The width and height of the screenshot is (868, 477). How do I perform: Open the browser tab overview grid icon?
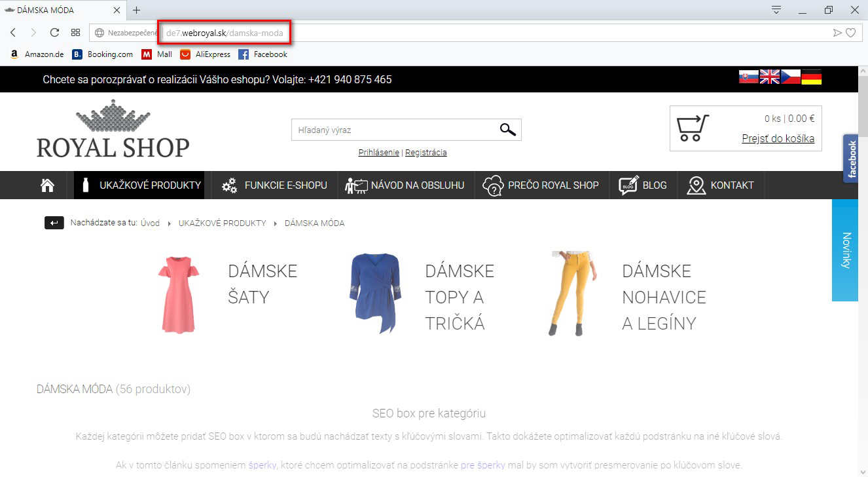click(76, 32)
